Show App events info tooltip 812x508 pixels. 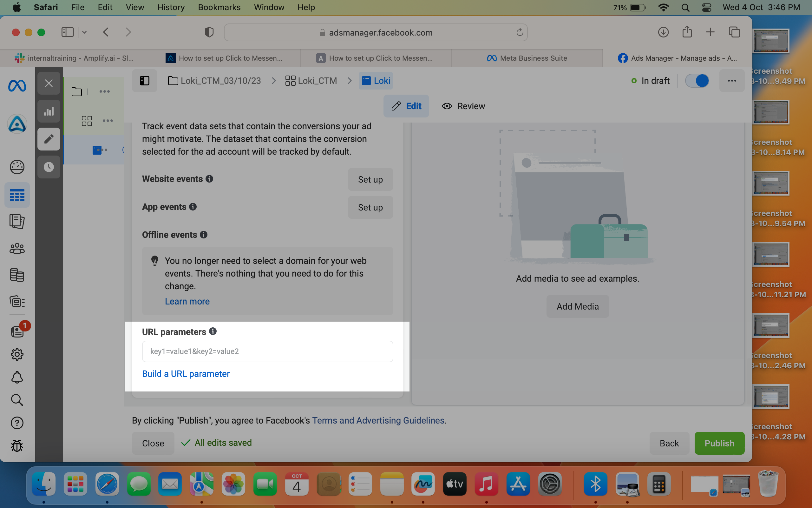coord(193,207)
